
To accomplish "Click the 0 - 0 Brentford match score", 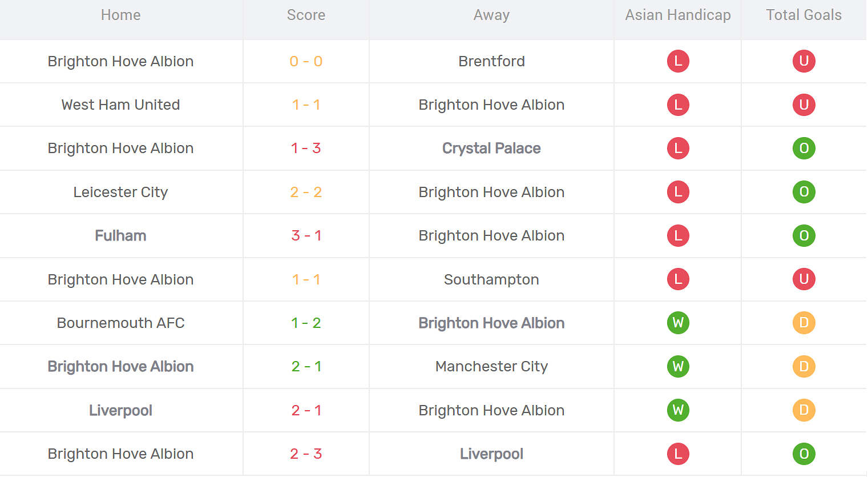I will pyautogui.click(x=306, y=61).
